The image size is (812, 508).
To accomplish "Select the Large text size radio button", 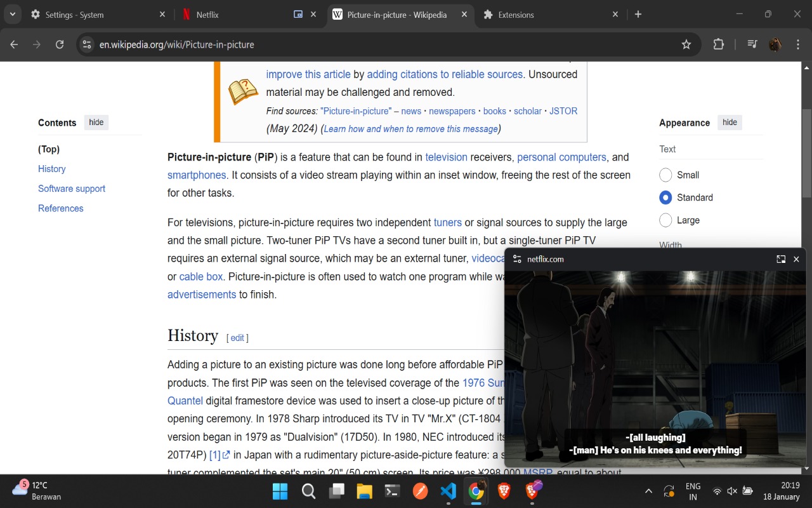I will point(665,220).
